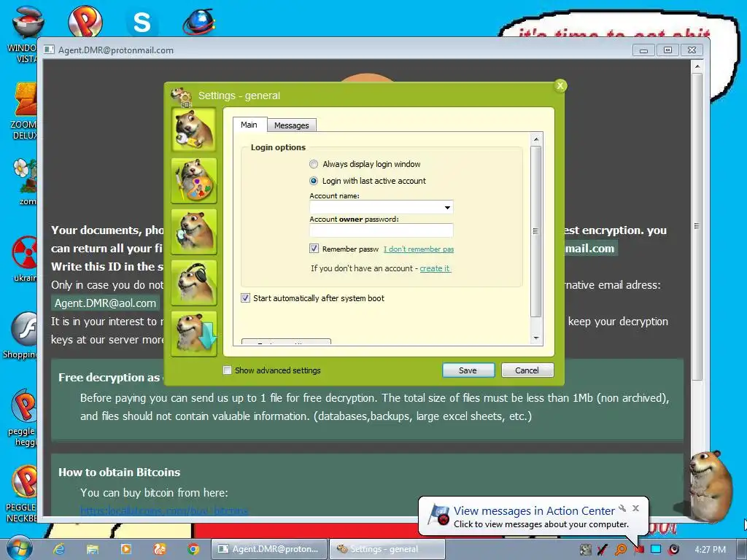Close the Settings dialog with green X
The width and height of the screenshot is (747, 560).
point(560,86)
